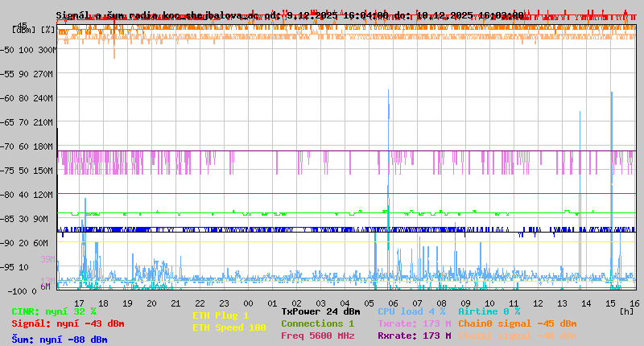Click the hour label '01' on the x-axis
The width and height of the screenshot is (644, 346).
tap(272, 303)
